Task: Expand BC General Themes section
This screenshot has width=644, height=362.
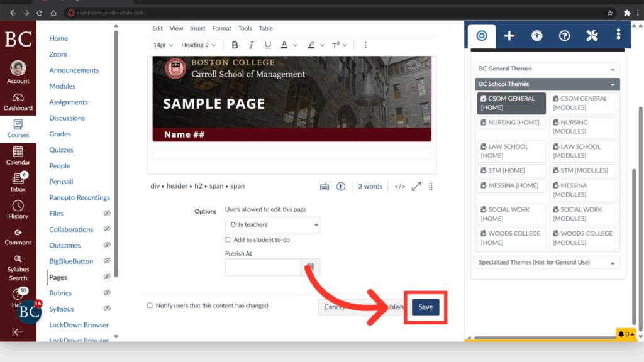Action: coord(547,69)
